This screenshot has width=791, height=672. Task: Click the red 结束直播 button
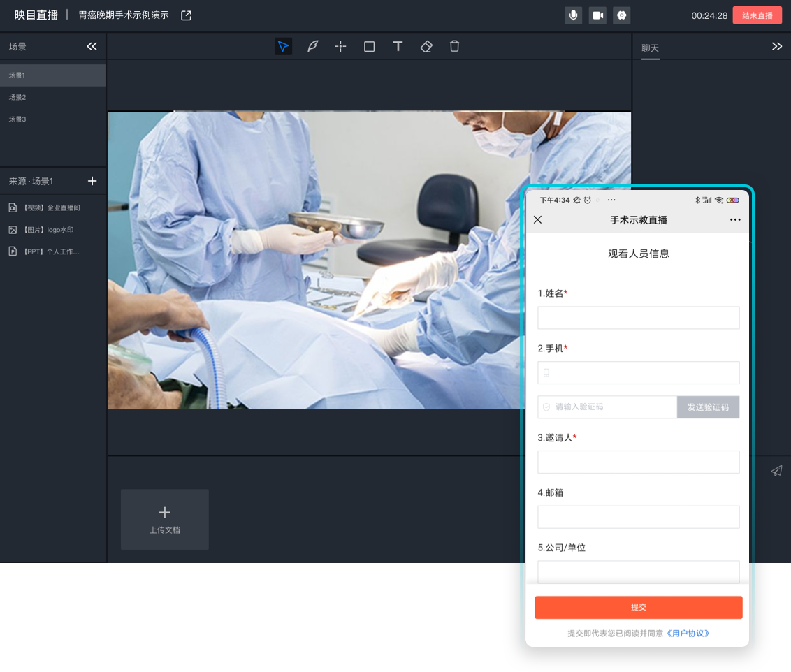757,15
